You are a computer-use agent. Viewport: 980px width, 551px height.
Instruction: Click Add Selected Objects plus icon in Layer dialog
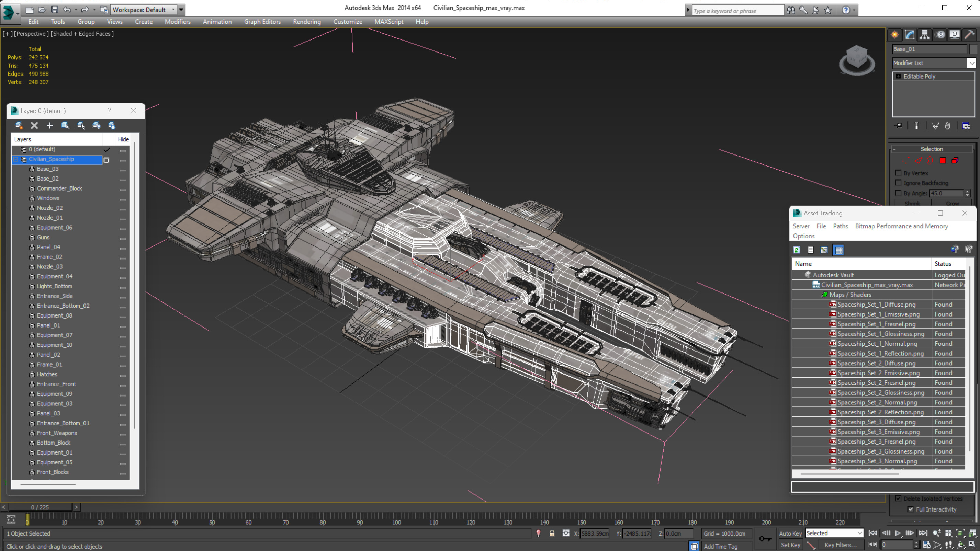pyautogui.click(x=50, y=126)
